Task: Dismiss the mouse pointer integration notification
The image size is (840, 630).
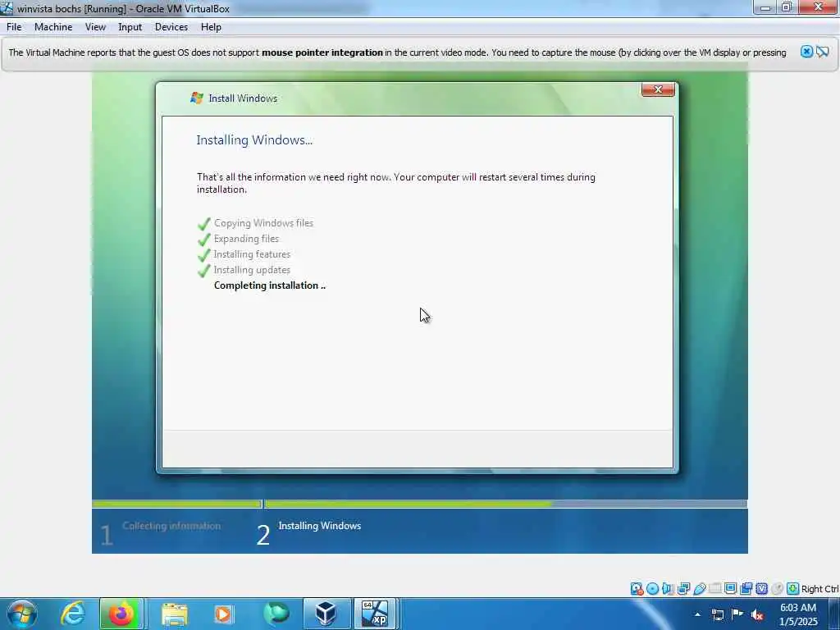Action: click(806, 52)
